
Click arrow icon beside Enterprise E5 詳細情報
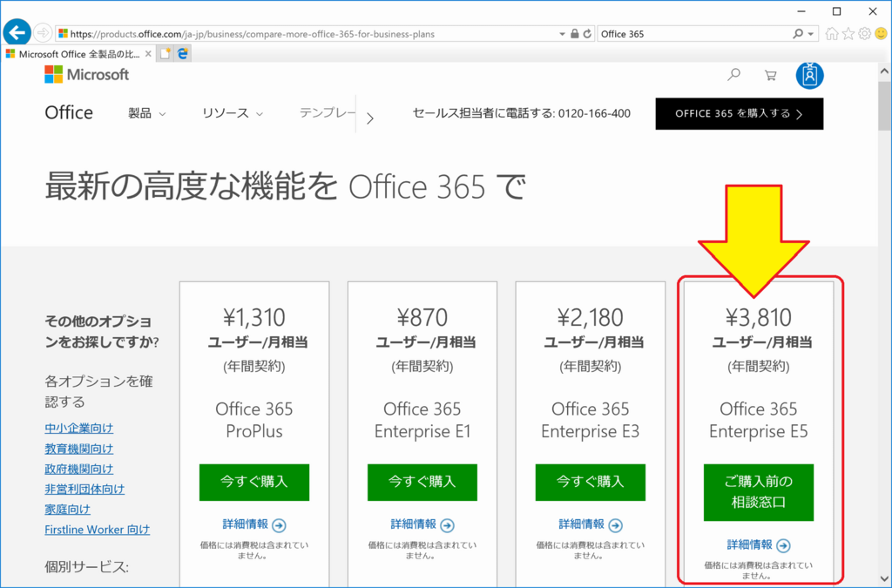tap(783, 545)
